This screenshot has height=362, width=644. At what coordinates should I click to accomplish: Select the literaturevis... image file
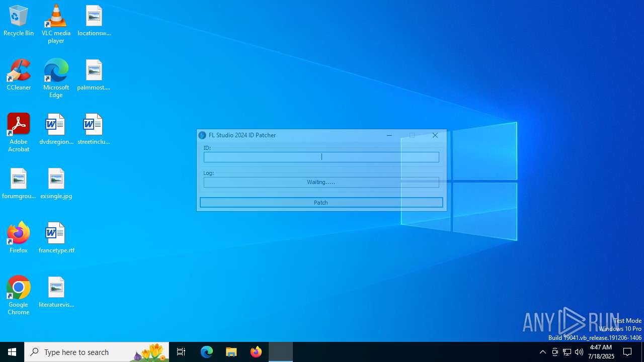tap(56, 292)
